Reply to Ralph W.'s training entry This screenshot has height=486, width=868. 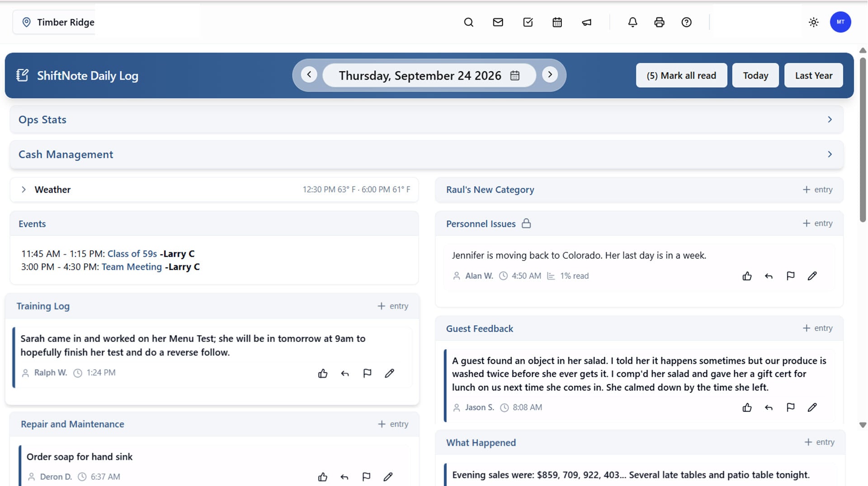pyautogui.click(x=345, y=373)
